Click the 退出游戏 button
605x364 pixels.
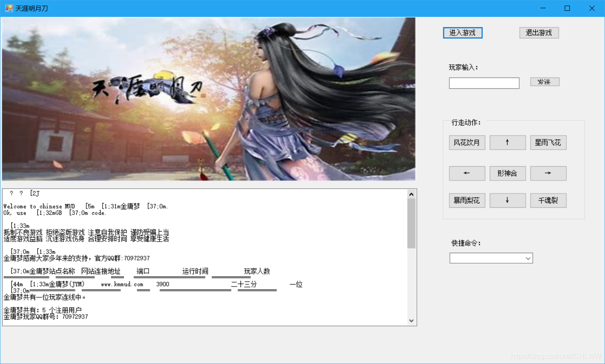click(539, 33)
